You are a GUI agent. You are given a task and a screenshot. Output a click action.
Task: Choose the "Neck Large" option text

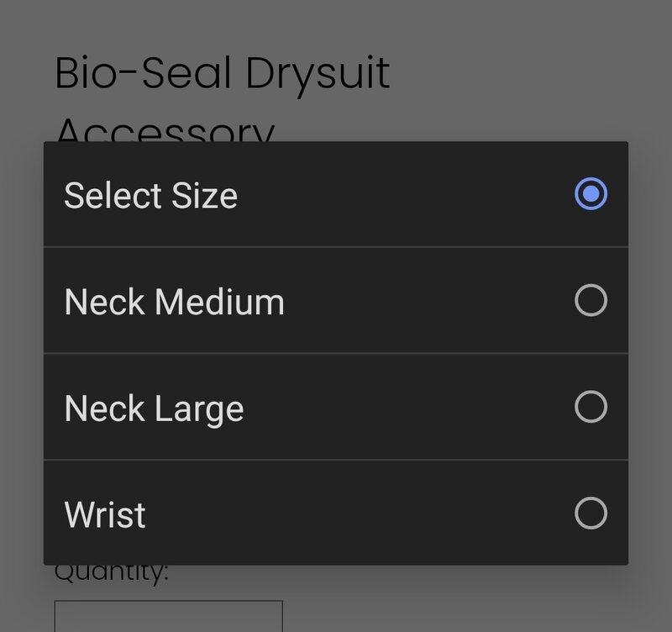click(x=154, y=408)
